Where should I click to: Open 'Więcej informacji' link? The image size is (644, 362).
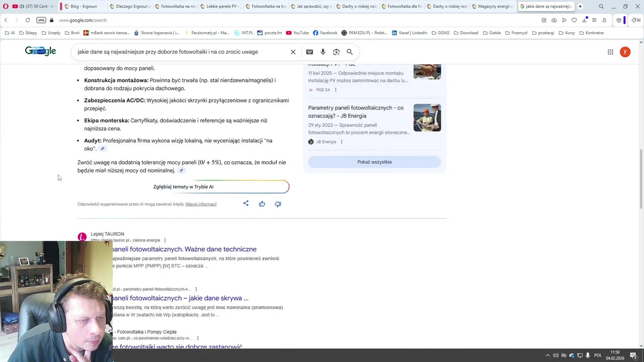coord(201,204)
